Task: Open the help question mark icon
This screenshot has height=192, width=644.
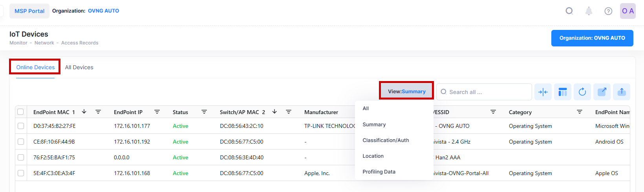Action: pyautogui.click(x=608, y=11)
